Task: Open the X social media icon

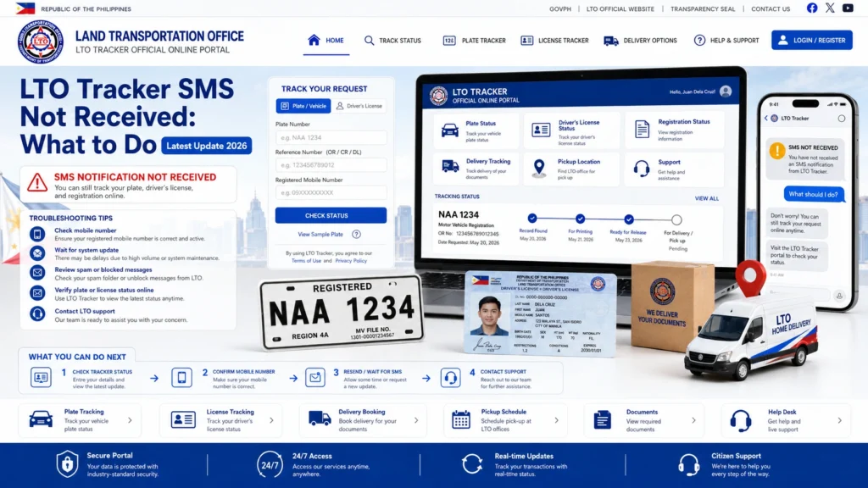Action: tap(830, 8)
